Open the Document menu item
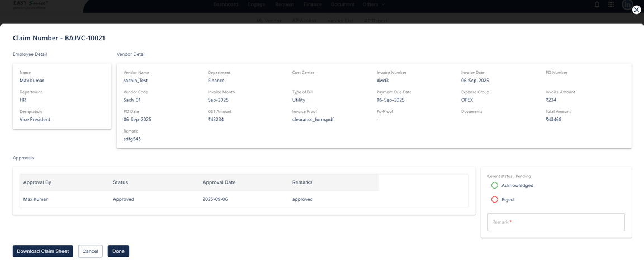The height and width of the screenshot is (268, 644). tap(343, 4)
